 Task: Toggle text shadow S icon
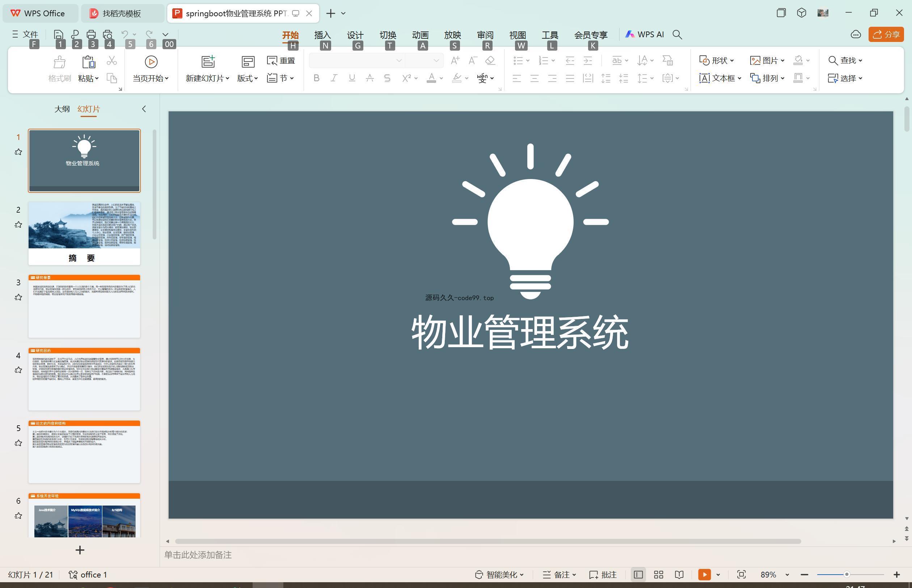pos(387,78)
